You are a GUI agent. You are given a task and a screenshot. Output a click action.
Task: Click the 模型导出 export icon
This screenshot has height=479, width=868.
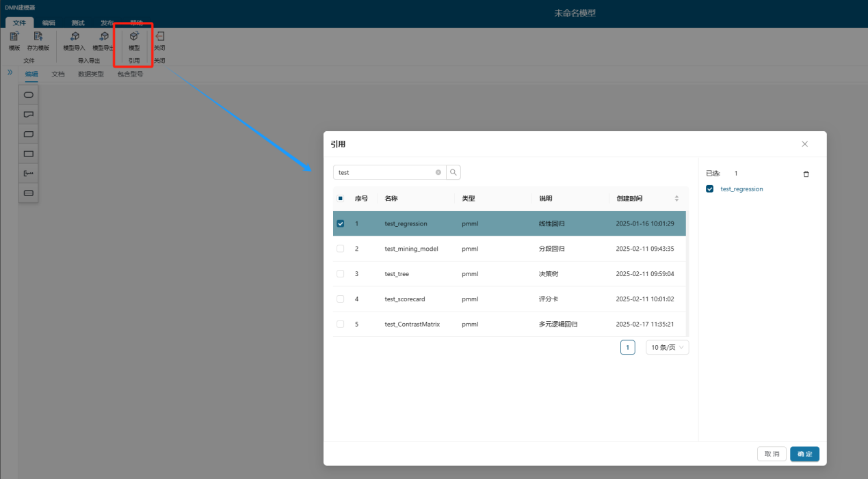[103, 37]
